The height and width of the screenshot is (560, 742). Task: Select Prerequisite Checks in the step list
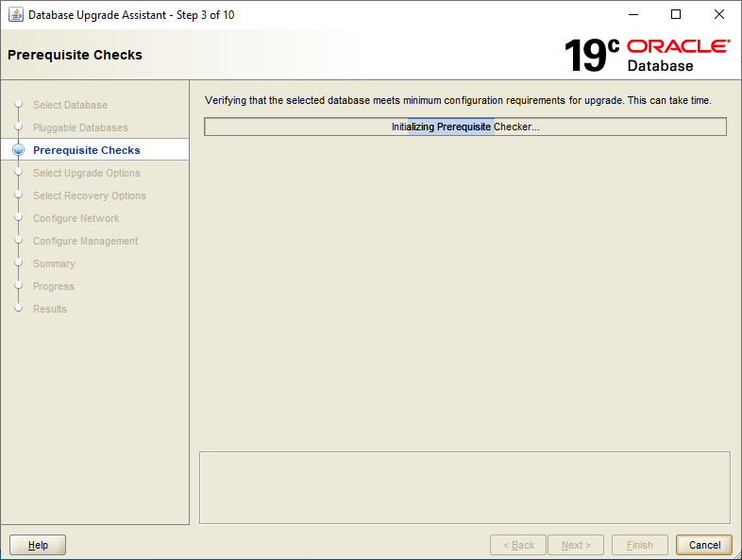(x=87, y=150)
